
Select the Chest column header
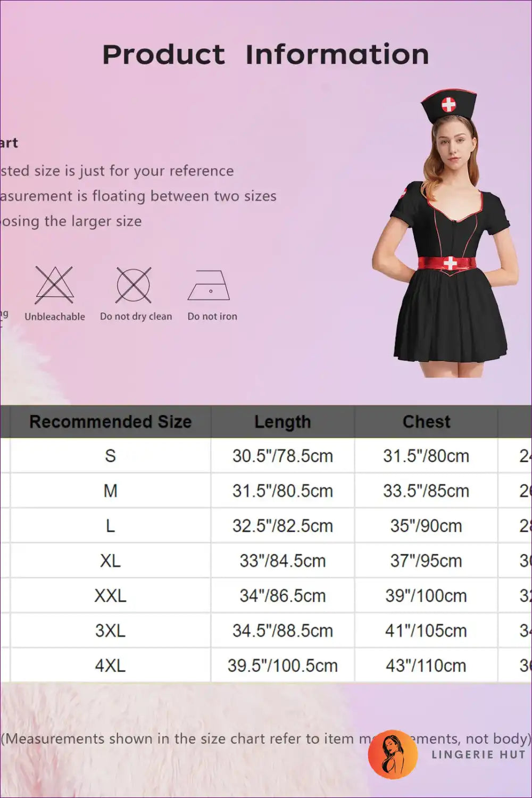point(426,422)
